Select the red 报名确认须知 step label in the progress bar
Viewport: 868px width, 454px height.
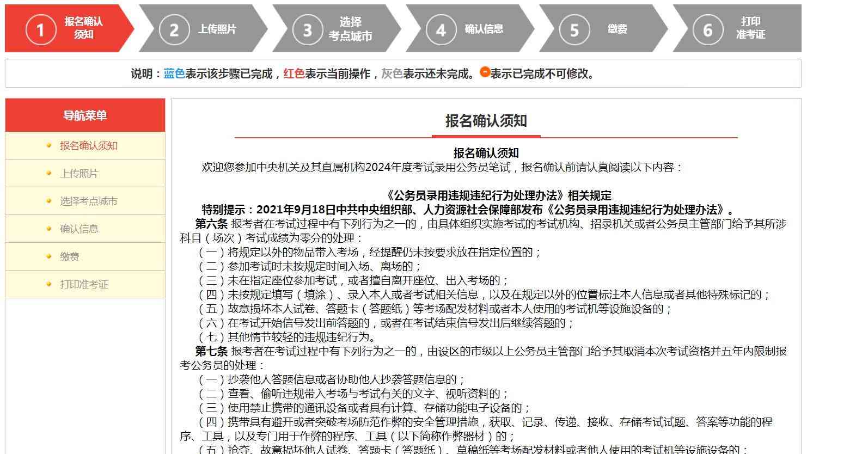pos(84,28)
